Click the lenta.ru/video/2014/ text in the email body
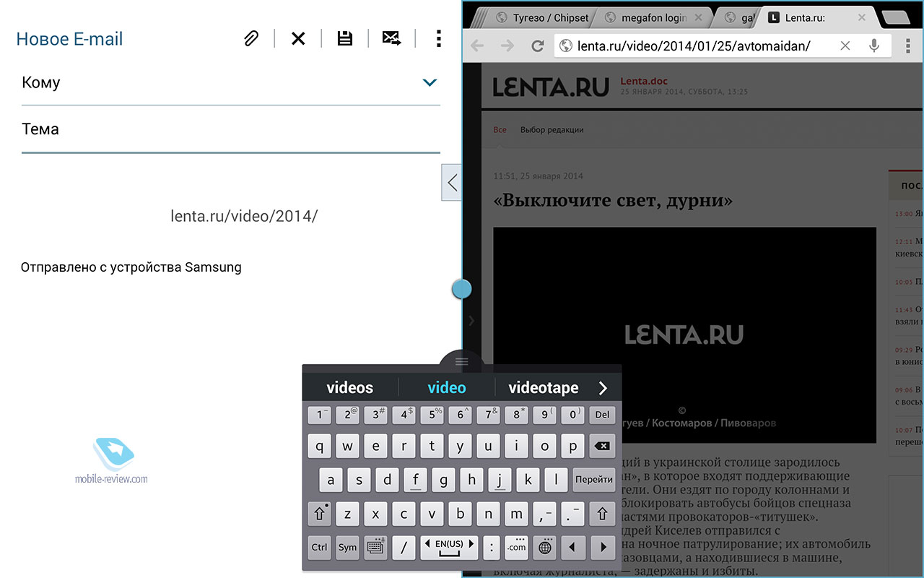924x578 pixels. click(x=244, y=215)
